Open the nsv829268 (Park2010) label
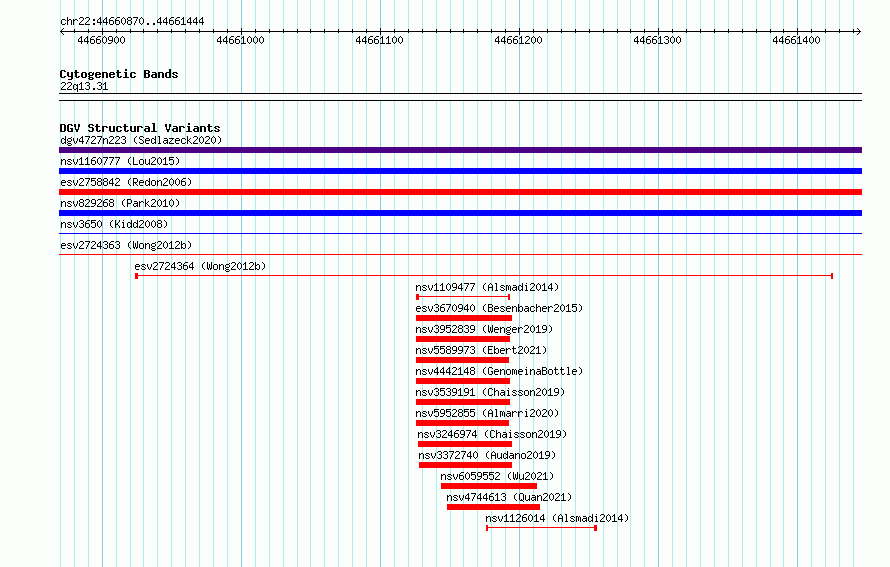 click(120, 203)
